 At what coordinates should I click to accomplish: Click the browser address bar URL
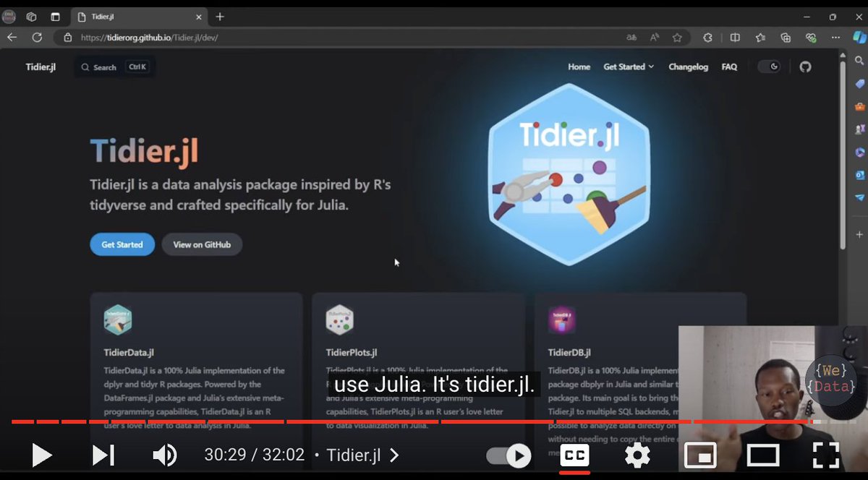coord(149,38)
